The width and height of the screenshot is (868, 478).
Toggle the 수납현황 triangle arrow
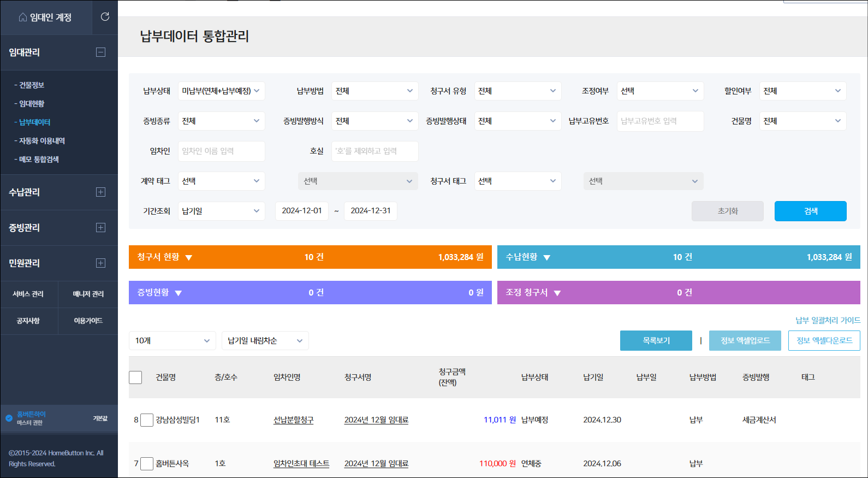546,258
